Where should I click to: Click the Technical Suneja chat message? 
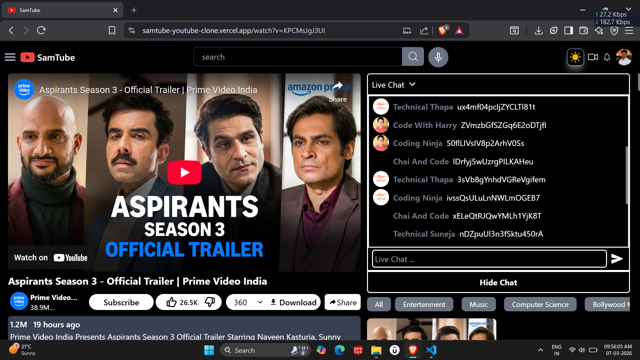click(x=468, y=234)
